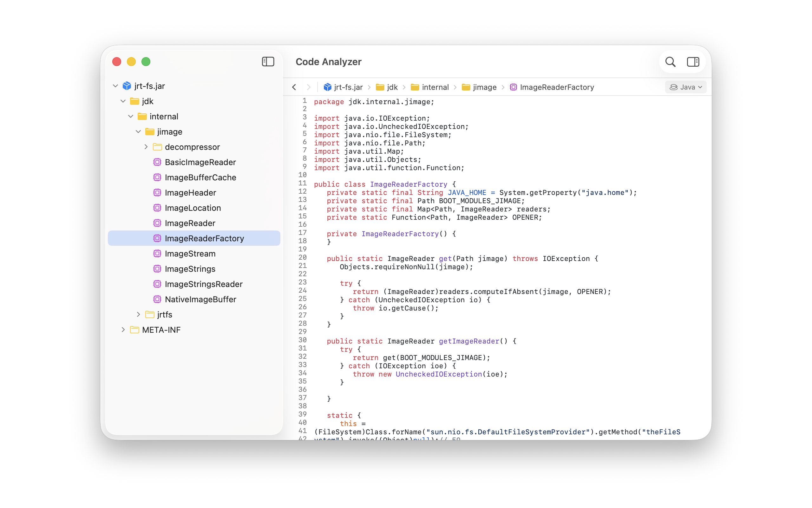Screen dimensions: 812x508
Task: Click the "java.home" string literal
Action: [605, 192]
